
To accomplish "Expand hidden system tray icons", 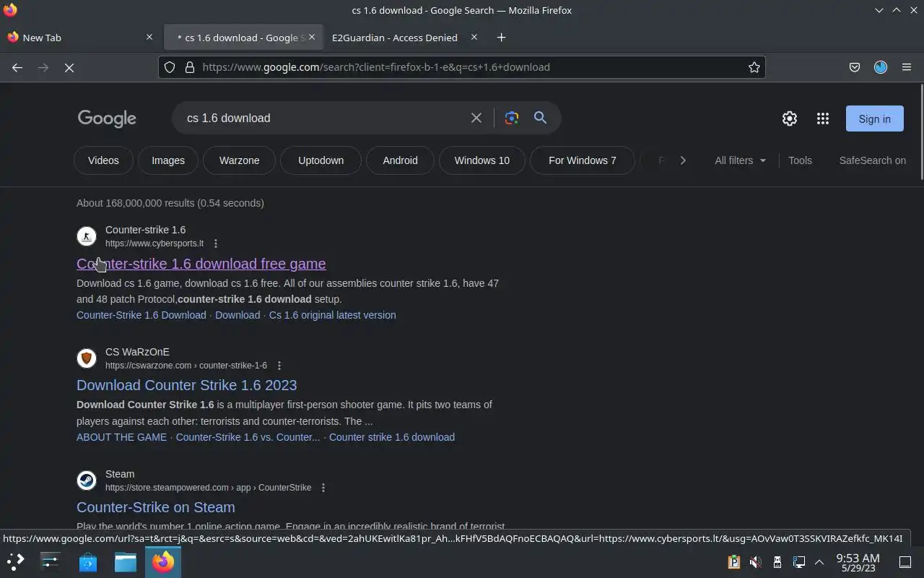I will pyautogui.click(x=819, y=562).
